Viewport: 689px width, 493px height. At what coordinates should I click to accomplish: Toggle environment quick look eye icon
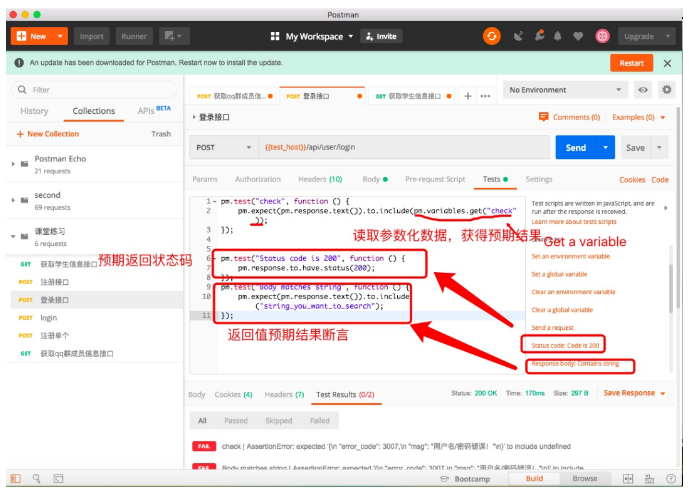643,90
